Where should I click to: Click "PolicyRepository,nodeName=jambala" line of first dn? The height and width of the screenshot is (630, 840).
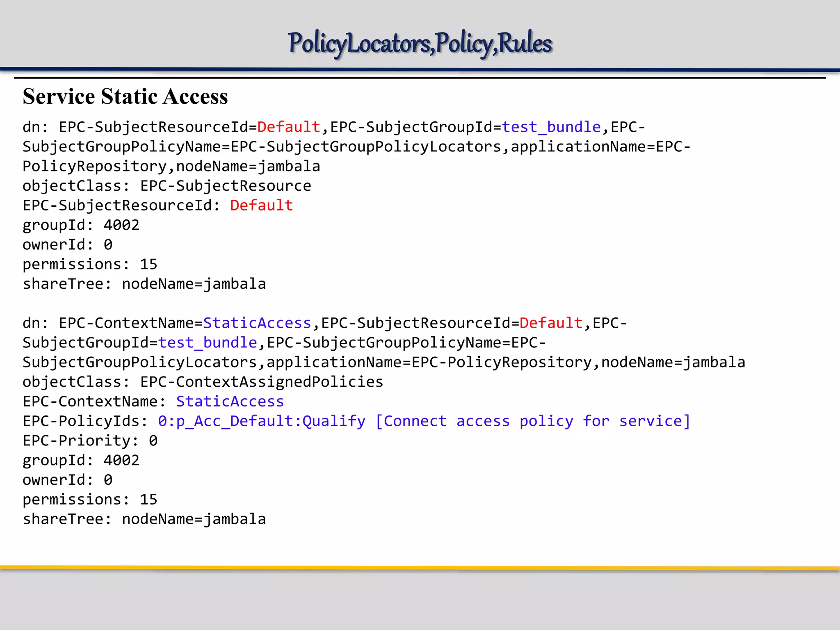[x=171, y=166]
